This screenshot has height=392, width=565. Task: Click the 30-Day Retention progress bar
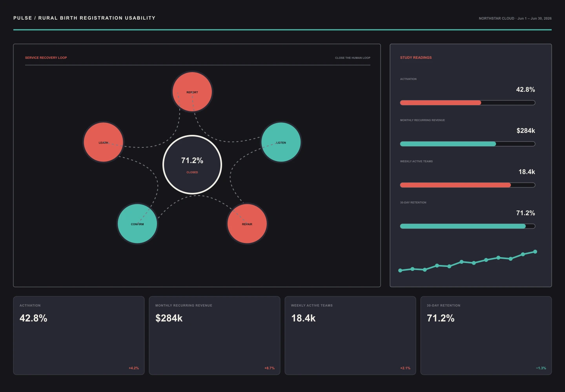tap(468, 226)
